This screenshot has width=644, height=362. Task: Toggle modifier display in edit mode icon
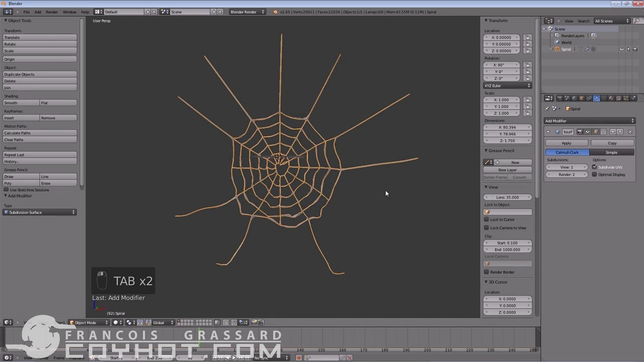(596, 132)
